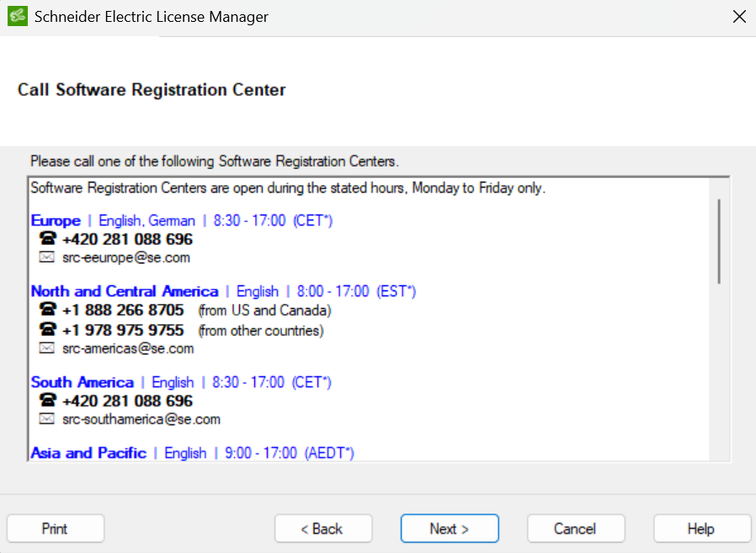This screenshot has width=756, height=553.
Task: Proceed with the Next > button
Action: [450, 529]
